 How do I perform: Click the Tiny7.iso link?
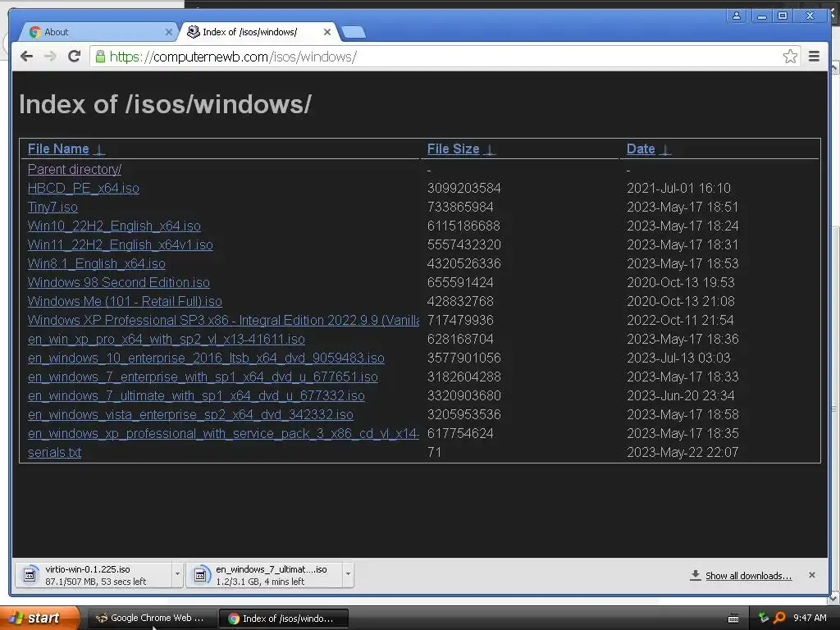coord(52,207)
